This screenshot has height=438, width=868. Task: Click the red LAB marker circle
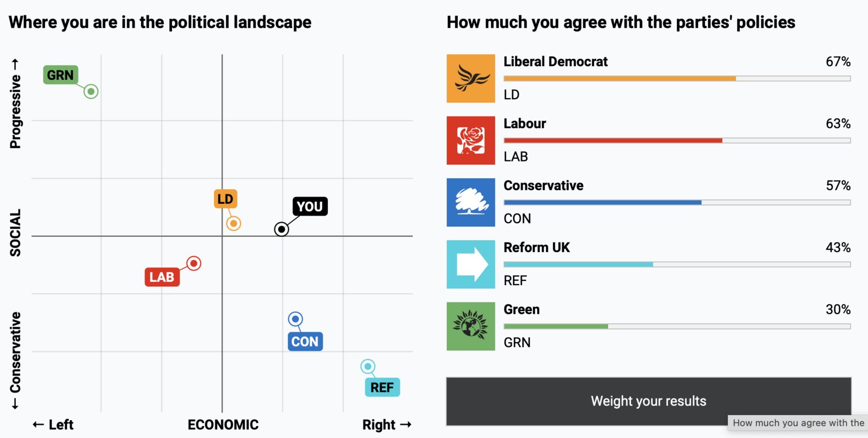coord(194,263)
